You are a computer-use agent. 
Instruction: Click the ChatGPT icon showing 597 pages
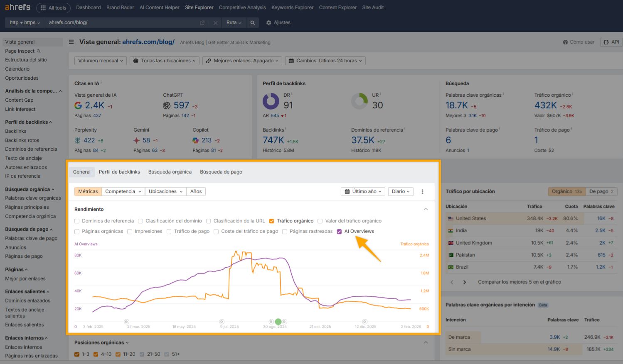pos(166,105)
